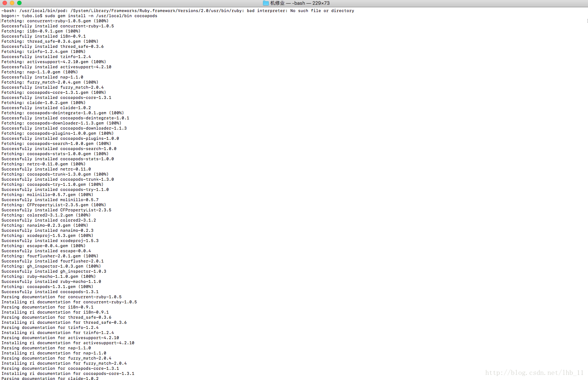Click 'Fetching: activesupport-4.2.10.gem' line
588x380 pixels.
(54, 62)
